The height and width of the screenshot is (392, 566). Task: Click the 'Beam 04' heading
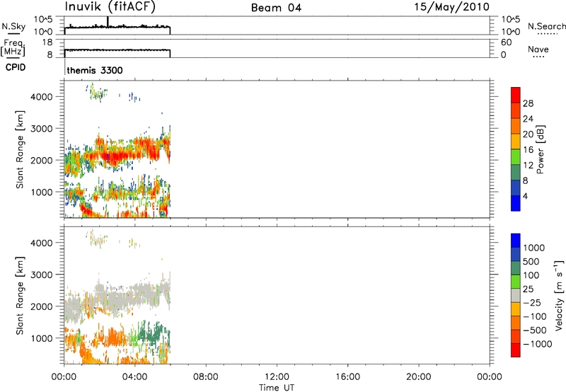pyautogui.click(x=276, y=8)
